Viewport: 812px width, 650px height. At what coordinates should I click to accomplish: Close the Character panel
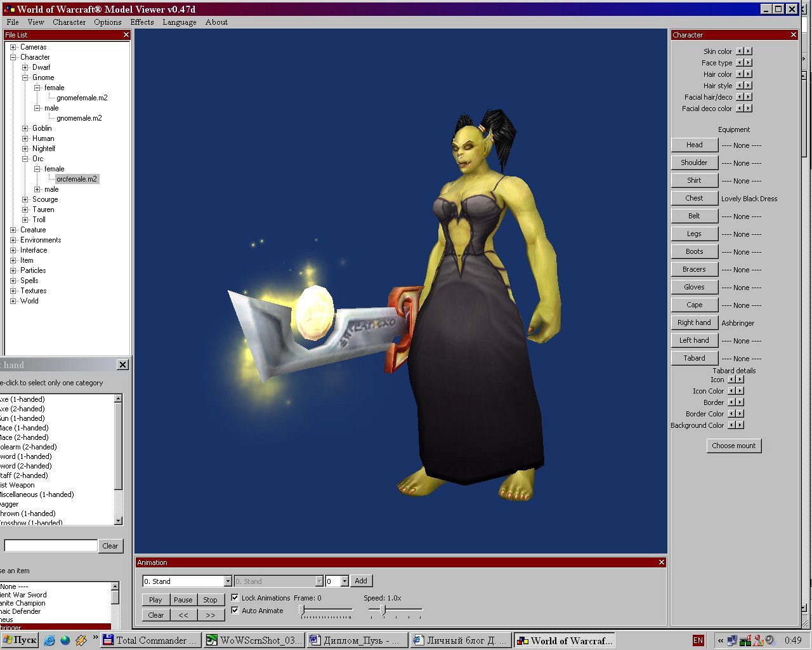click(x=793, y=35)
